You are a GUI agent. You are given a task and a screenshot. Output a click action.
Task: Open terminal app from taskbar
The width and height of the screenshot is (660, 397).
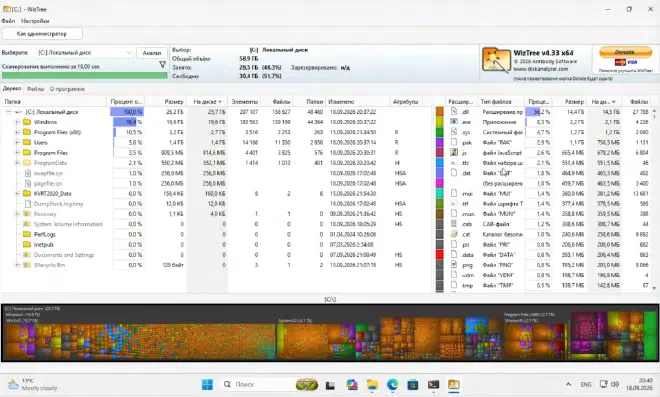click(x=433, y=384)
